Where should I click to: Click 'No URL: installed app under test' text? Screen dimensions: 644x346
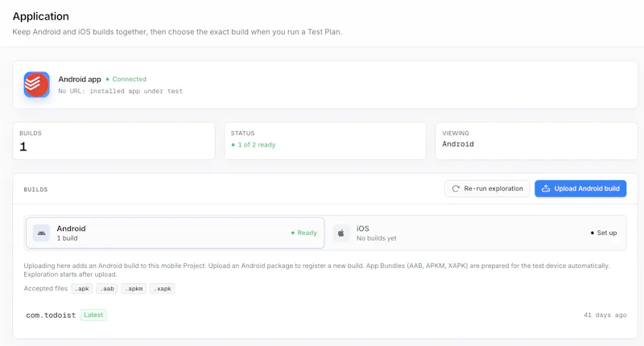tap(120, 91)
